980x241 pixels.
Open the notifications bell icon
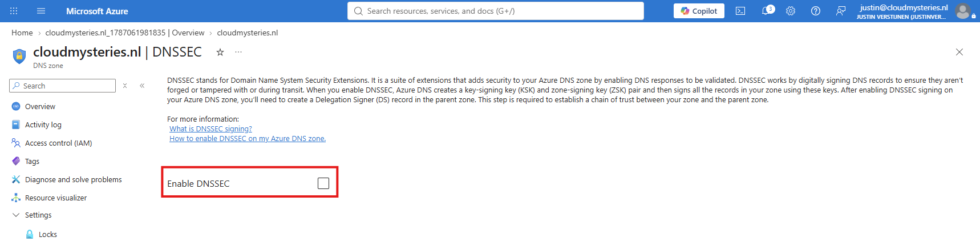pyautogui.click(x=767, y=11)
